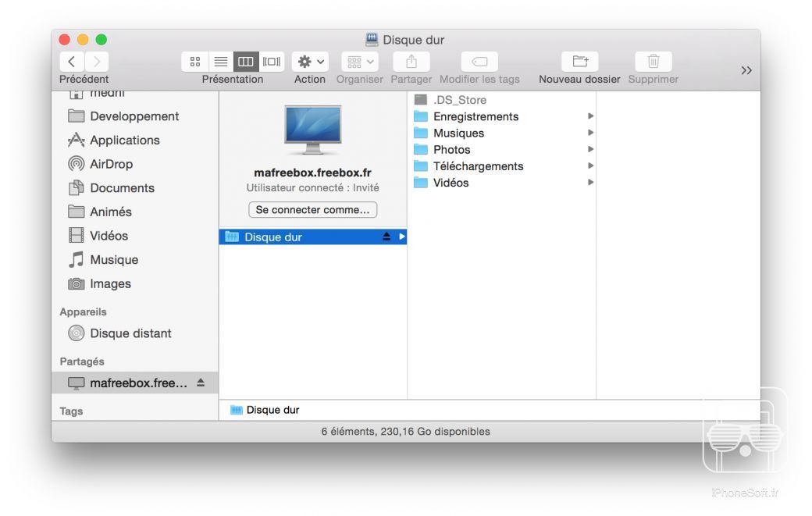Open the Action gear menu
The image size is (812, 516).
pos(310,62)
